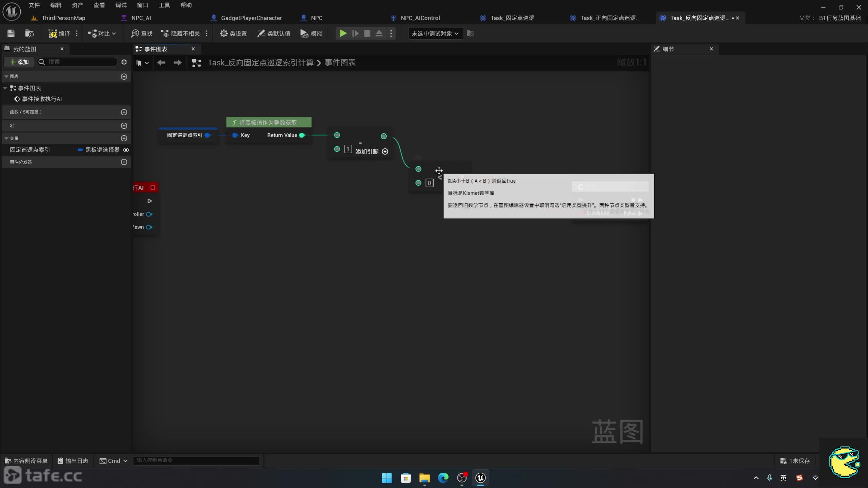Select the 固定巡逻点索引 variable

tap(30, 150)
